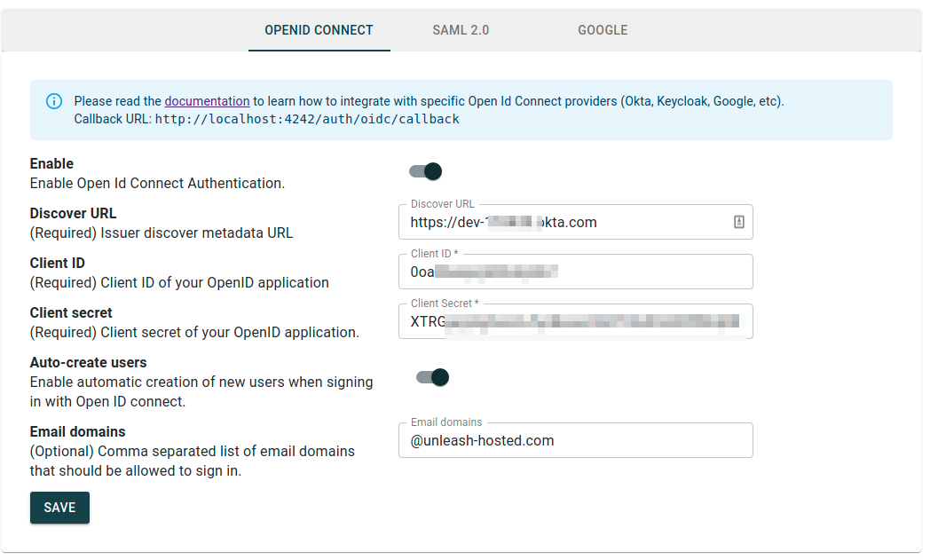Click the bold "Client secret" heading on left
The height and width of the screenshot is (560, 938).
pos(71,313)
